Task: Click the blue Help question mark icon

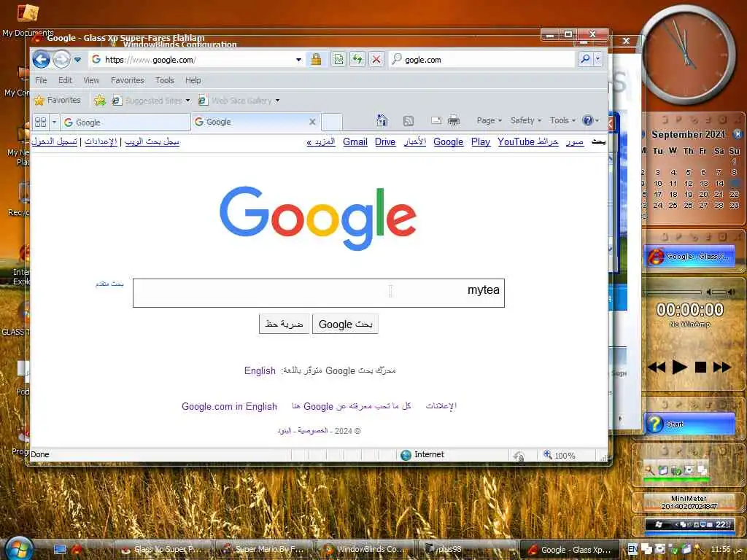Action: click(588, 120)
